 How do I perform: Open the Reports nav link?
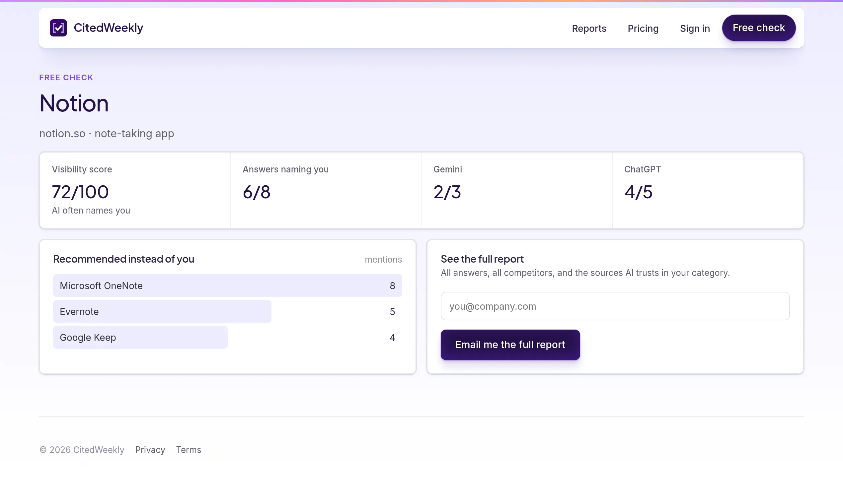coord(589,29)
